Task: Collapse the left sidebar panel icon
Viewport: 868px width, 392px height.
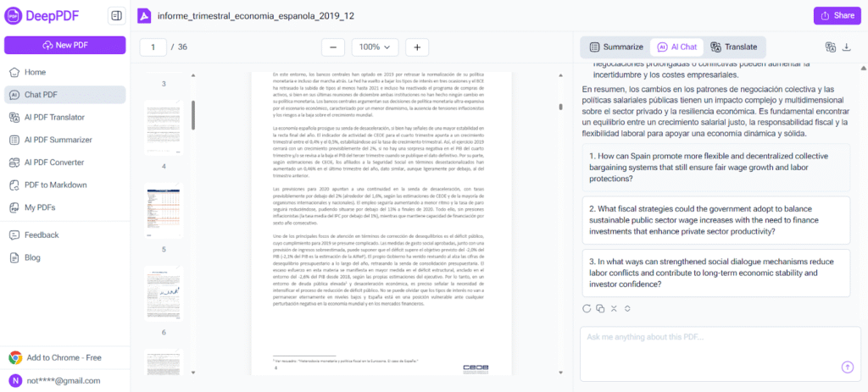Action: tap(116, 15)
